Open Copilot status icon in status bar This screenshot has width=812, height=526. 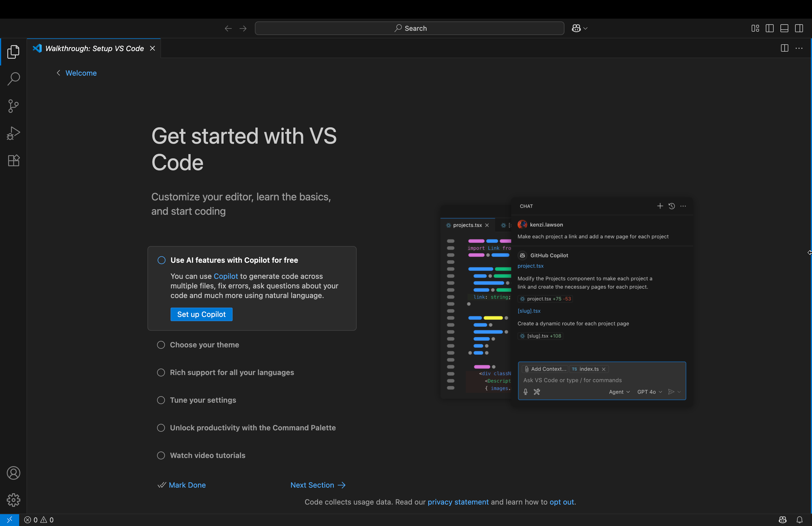tap(782, 520)
